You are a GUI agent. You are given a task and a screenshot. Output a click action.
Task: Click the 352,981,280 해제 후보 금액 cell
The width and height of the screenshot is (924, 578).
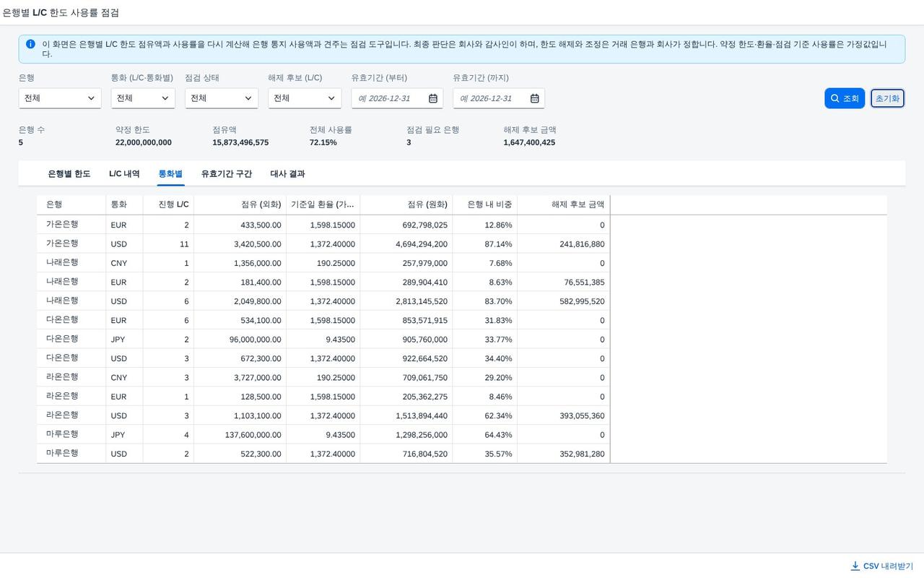pyautogui.click(x=564, y=454)
